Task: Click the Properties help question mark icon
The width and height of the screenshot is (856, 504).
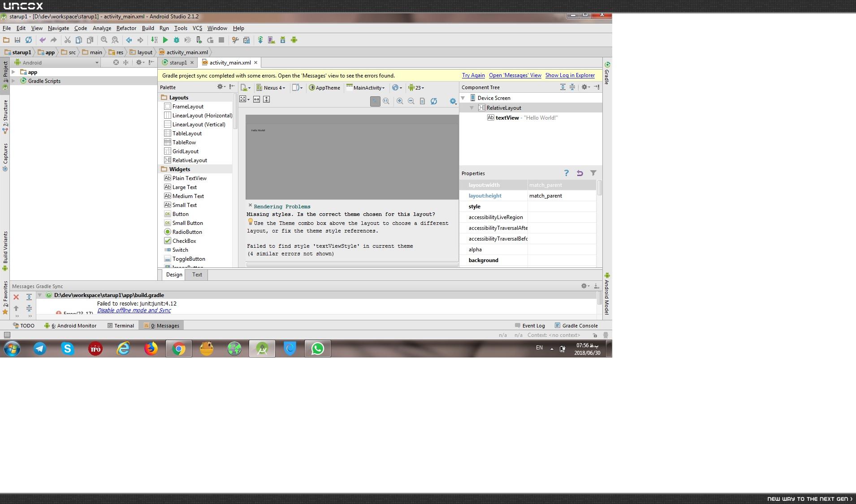Action: 566,173
